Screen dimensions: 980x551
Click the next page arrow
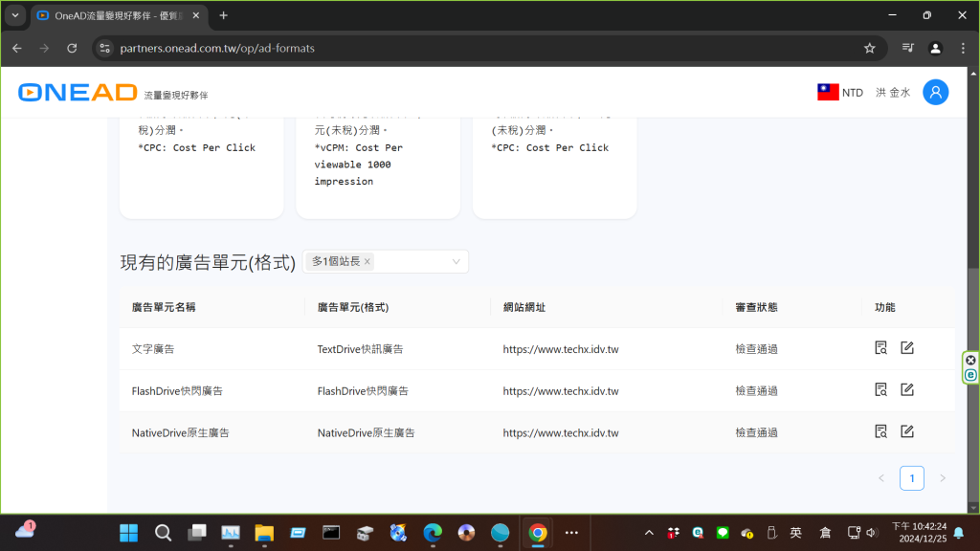(942, 478)
